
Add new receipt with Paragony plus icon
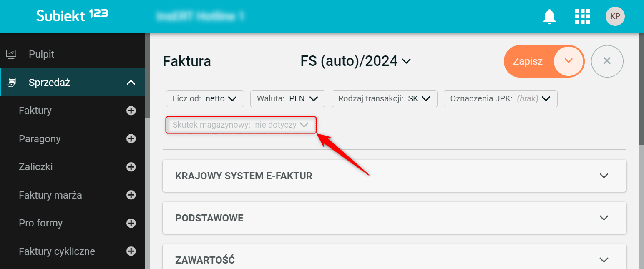tap(131, 139)
